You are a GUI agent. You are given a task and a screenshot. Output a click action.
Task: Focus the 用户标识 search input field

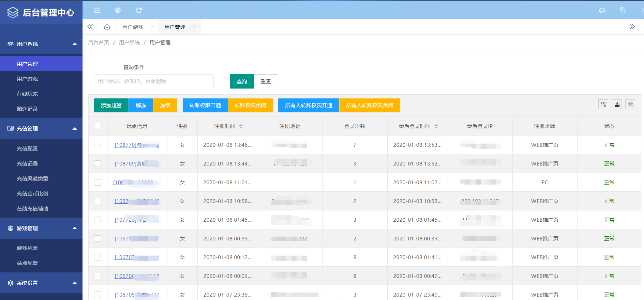pyautogui.click(x=154, y=81)
